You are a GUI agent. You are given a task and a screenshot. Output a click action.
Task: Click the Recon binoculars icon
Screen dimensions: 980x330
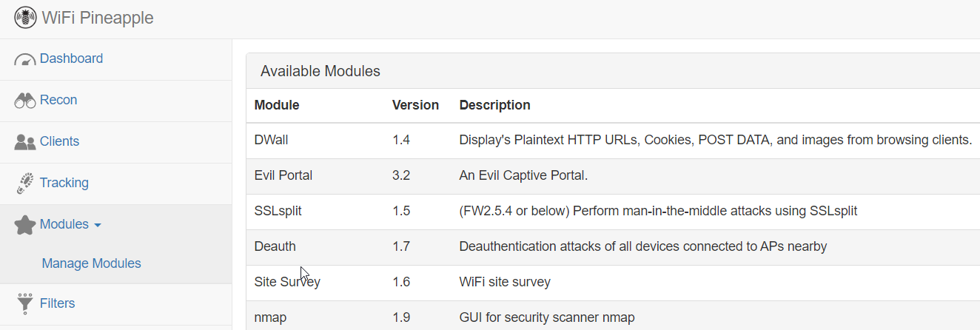tap(25, 101)
